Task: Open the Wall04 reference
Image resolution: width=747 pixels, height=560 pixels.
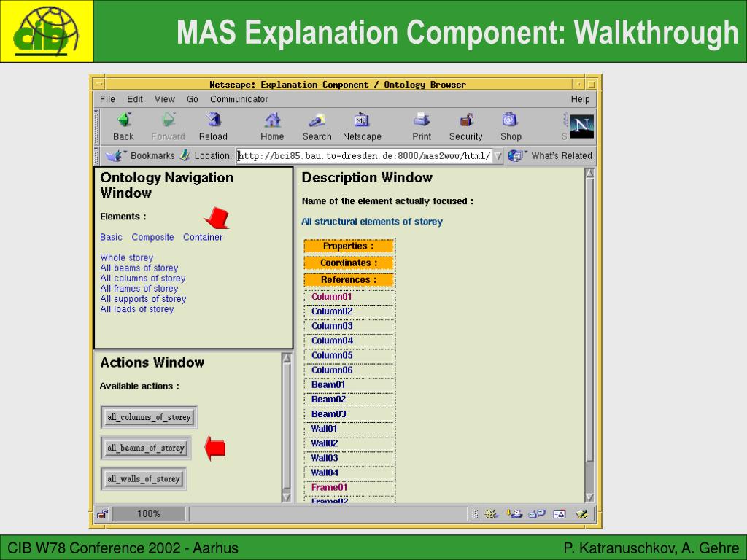Action: coord(325,472)
